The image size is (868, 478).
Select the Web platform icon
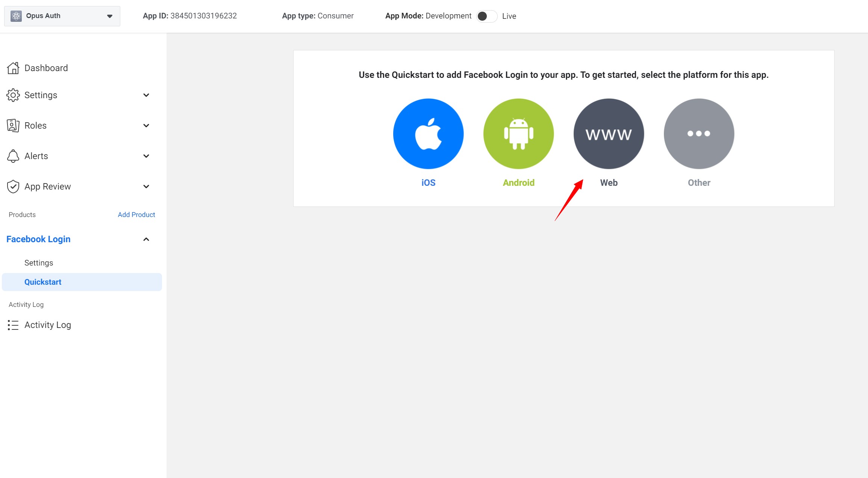[x=609, y=134]
